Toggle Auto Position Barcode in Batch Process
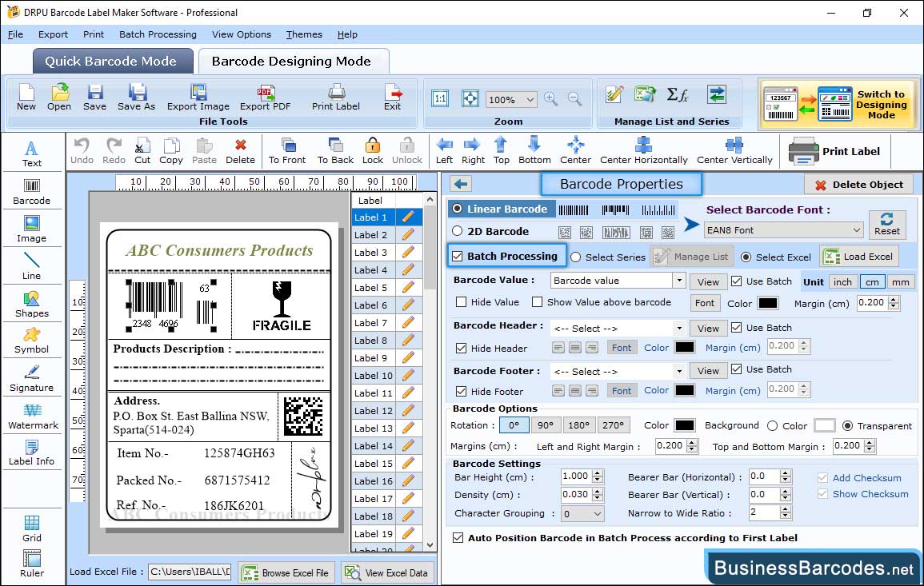Viewport: 924px width, 586px height. 458,538
